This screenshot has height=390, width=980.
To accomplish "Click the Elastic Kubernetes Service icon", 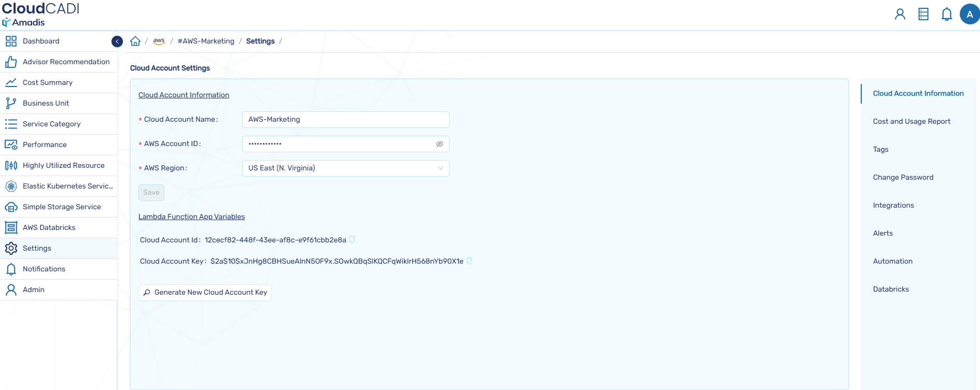I will click(x=11, y=186).
